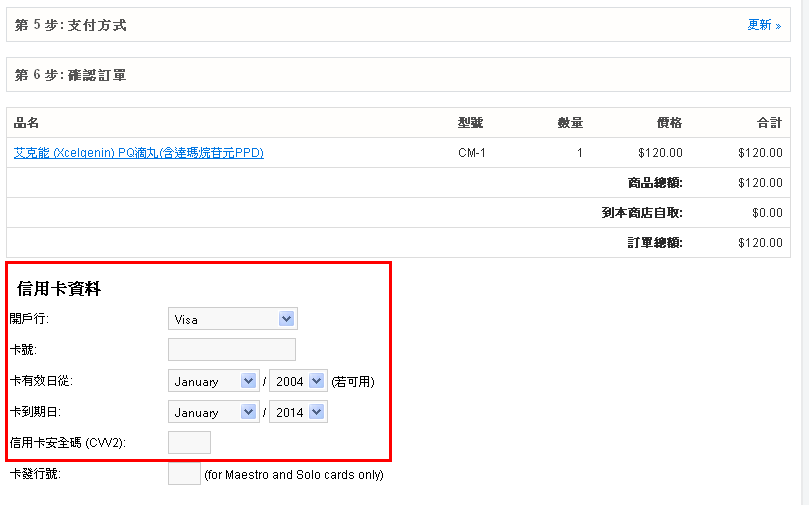Focus the 卡發行號 issue number field

coord(184,474)
